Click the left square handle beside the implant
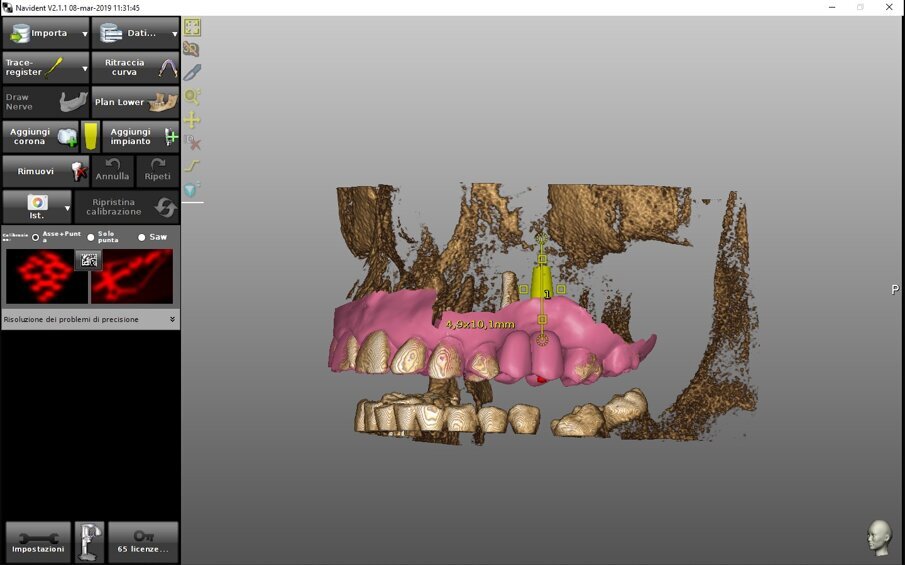This screenshot has width=905, height=565. coord(523,289)
